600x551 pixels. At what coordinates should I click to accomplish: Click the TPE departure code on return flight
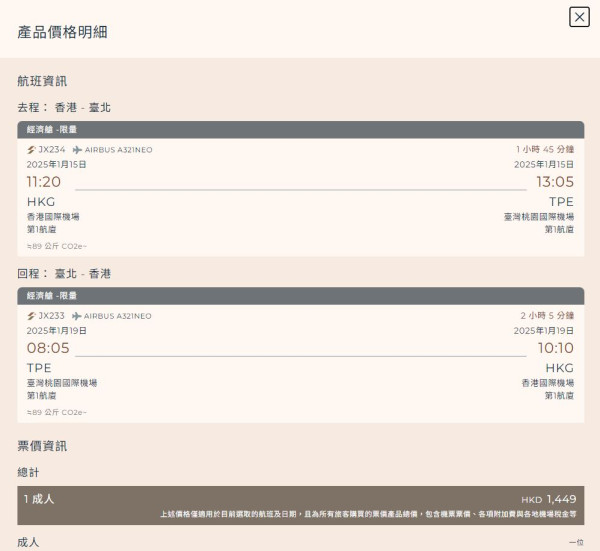click(x=39, y=368)
